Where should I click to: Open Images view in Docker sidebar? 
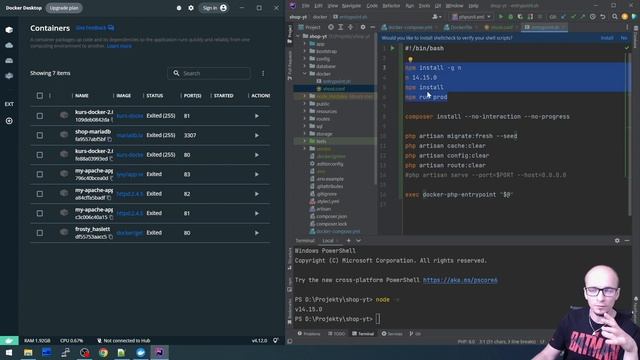tap(9, 45)
